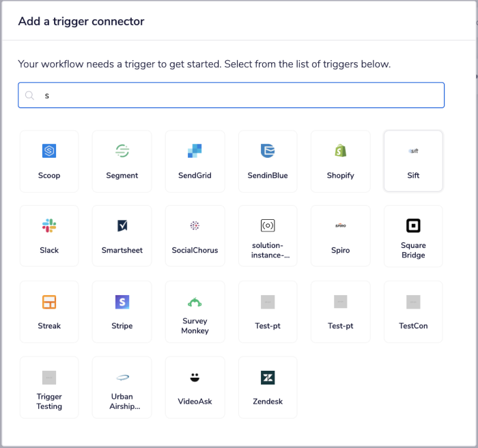Select the Smartsheet connector
This screenshot has height=448, width=478.
click(122, 236)
